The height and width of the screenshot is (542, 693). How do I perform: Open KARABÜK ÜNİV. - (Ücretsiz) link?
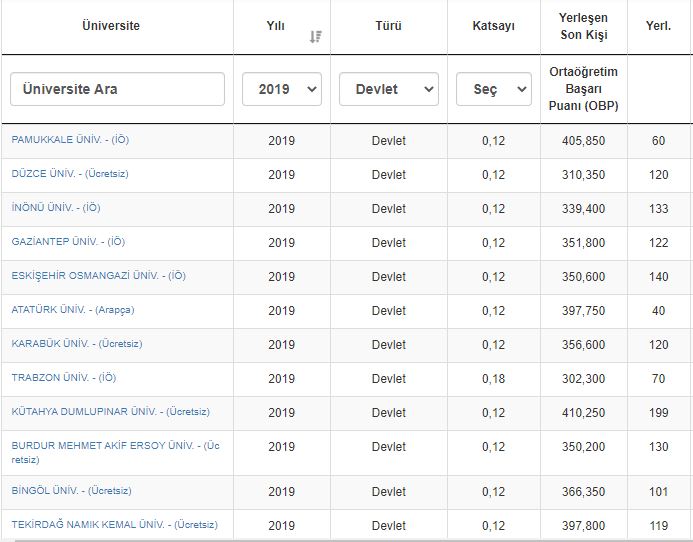[77, 344]
